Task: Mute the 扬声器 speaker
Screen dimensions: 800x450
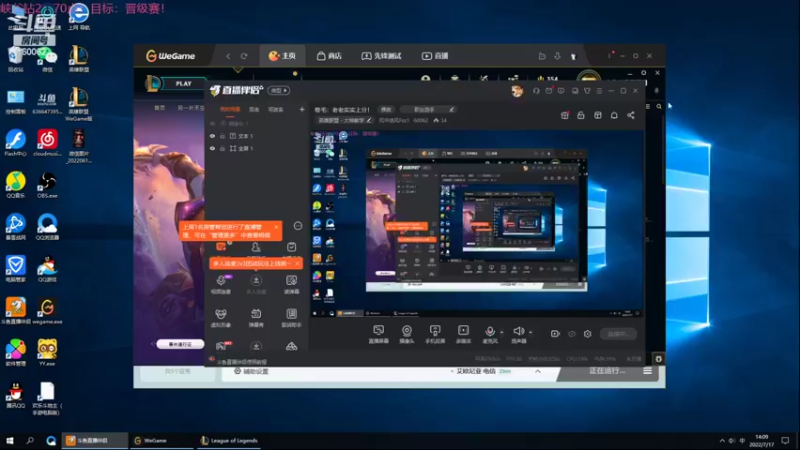Action: 518,334
